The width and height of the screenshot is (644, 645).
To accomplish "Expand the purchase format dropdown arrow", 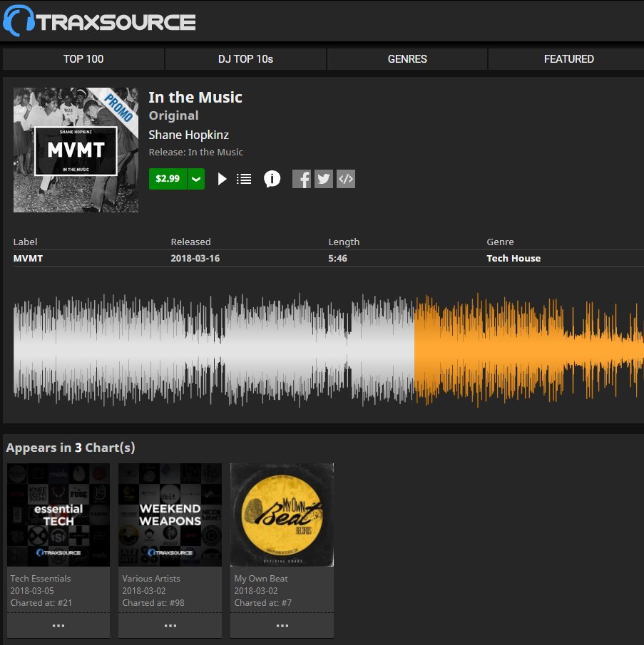I will (196, 179).
